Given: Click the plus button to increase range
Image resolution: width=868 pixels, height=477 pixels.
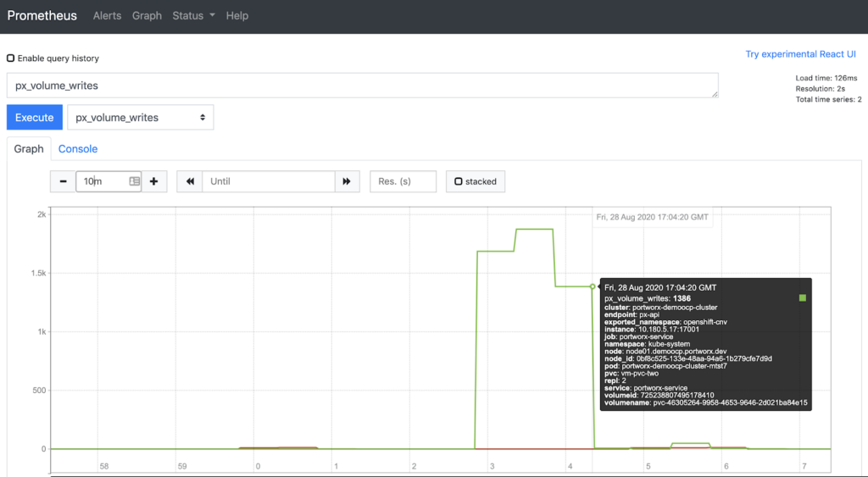Looking at the screenshot, I should [153, 181].
